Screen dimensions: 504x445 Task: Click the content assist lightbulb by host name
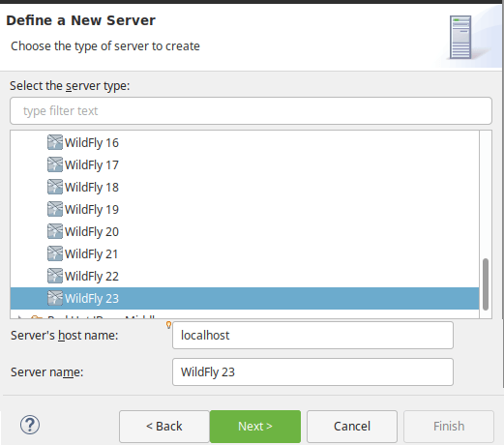tap(168, 325)
